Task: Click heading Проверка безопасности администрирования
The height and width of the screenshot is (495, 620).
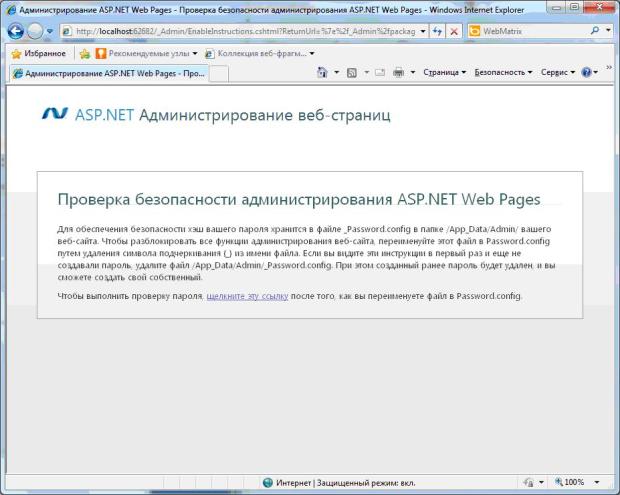Action: 299,200
